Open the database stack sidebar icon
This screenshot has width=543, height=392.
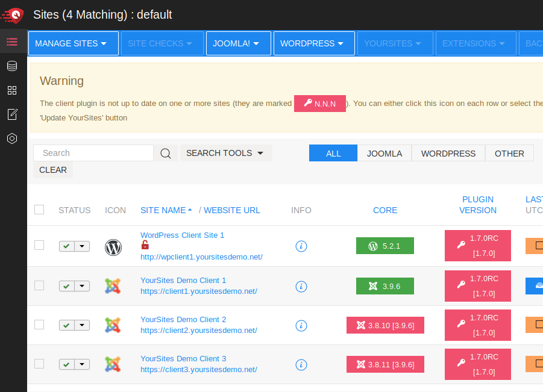tap(12, 66)
